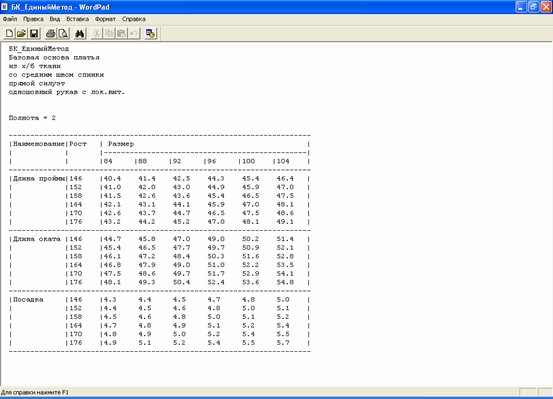This screenshot has width=553, height=399.
Task: Click value 45.4 in the 146 проймы row
Action: [x=250, y=179]
